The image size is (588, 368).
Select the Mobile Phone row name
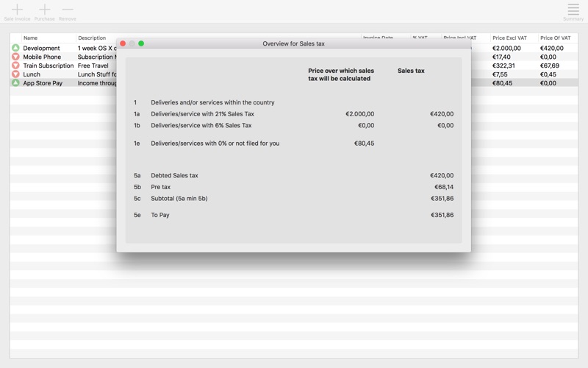click(x=42, y=57)
